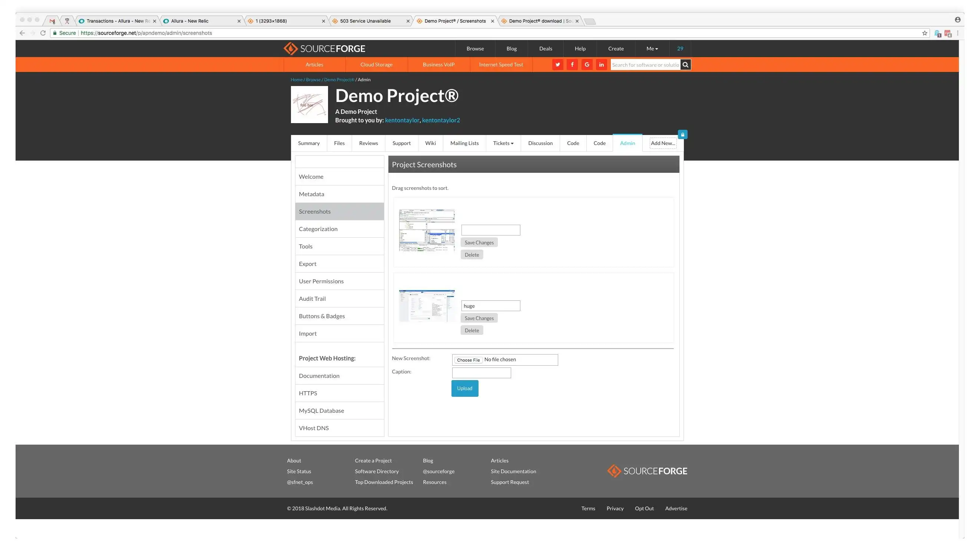Viewport: 980px width, 557px height.
Task: Click the SourceForge footer logo
Action: [647, 470]
